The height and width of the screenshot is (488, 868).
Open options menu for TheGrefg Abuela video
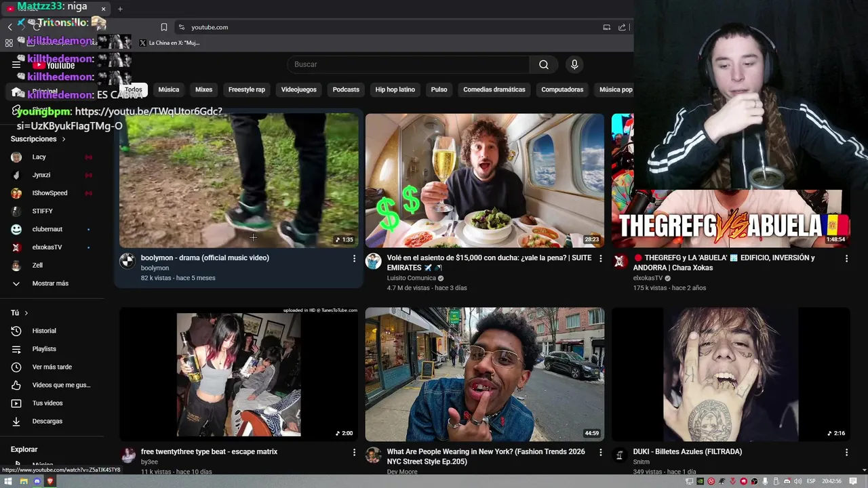click(846, 258)
